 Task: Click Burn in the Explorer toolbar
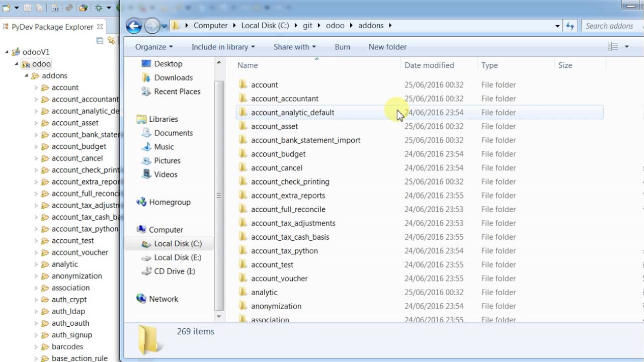[342, 47]
